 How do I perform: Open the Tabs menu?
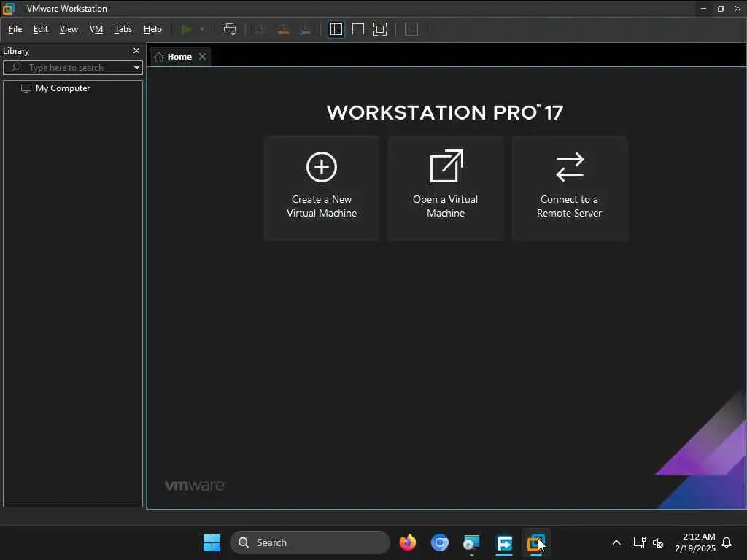pos(123,29)
